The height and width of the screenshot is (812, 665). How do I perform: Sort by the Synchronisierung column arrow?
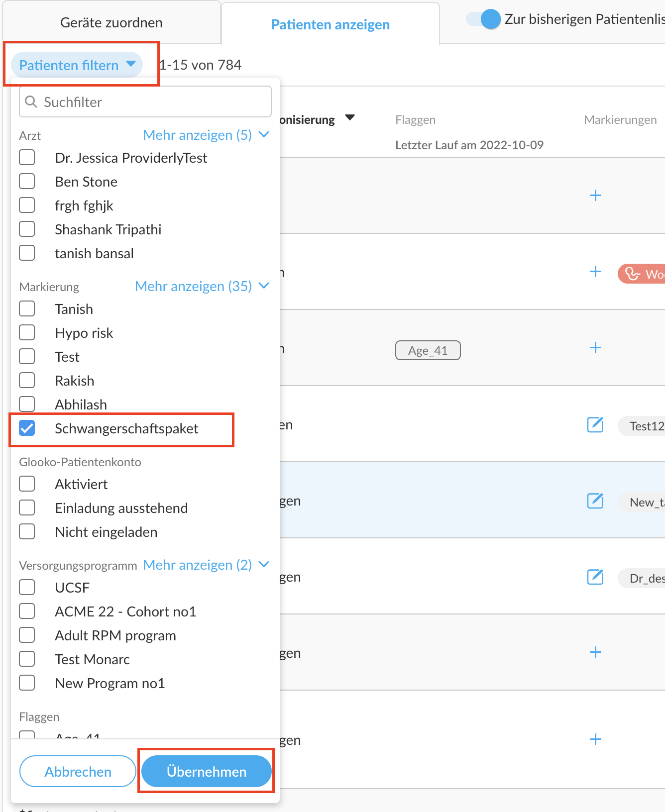tap(350, 118)
